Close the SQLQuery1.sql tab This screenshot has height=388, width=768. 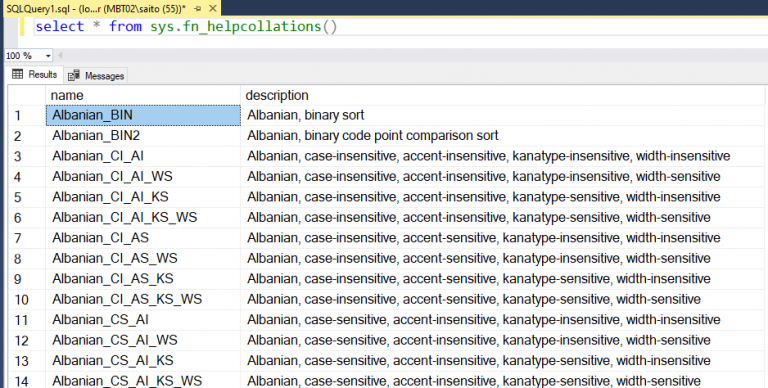(x=213, y=8)
